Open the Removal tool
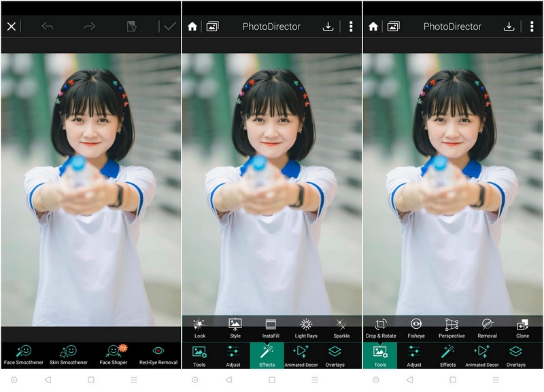The width and height of the screenshot is (544, 392). 488,326
